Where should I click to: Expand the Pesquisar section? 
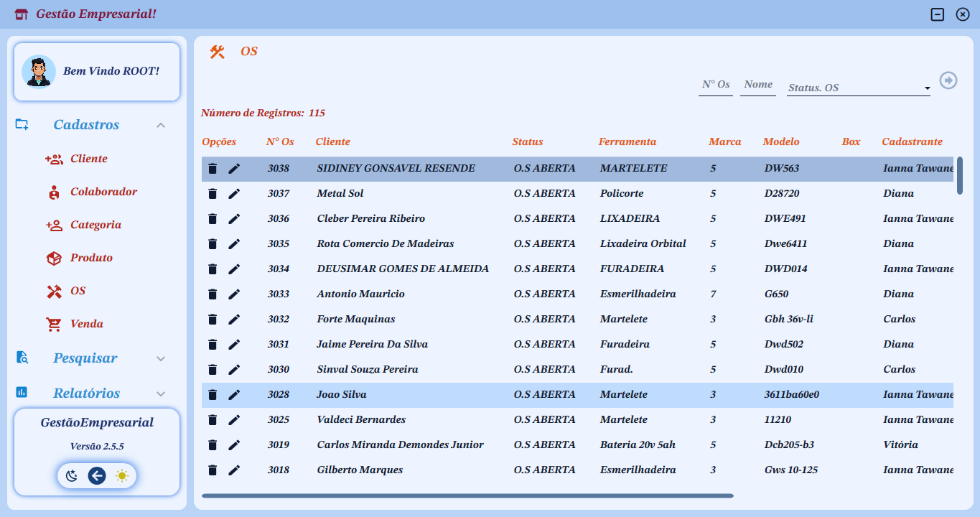pyautogui.click(x=161, y=358)
